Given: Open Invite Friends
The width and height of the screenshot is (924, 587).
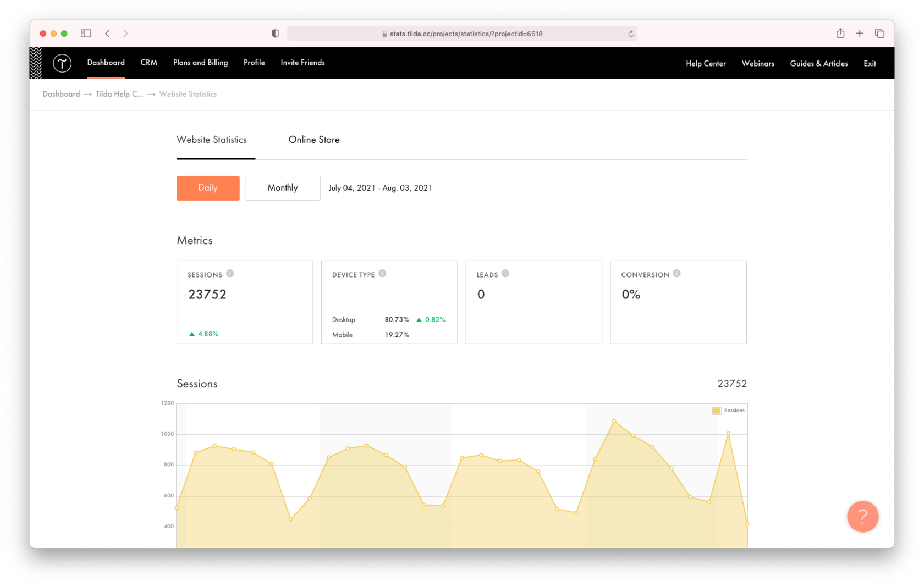Looking at the screenshot, I should [x=302, y=63].
